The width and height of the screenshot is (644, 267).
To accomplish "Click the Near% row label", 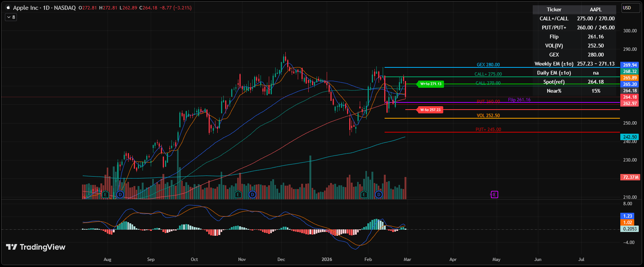I will pyautogui.click(x=554, y=91).
